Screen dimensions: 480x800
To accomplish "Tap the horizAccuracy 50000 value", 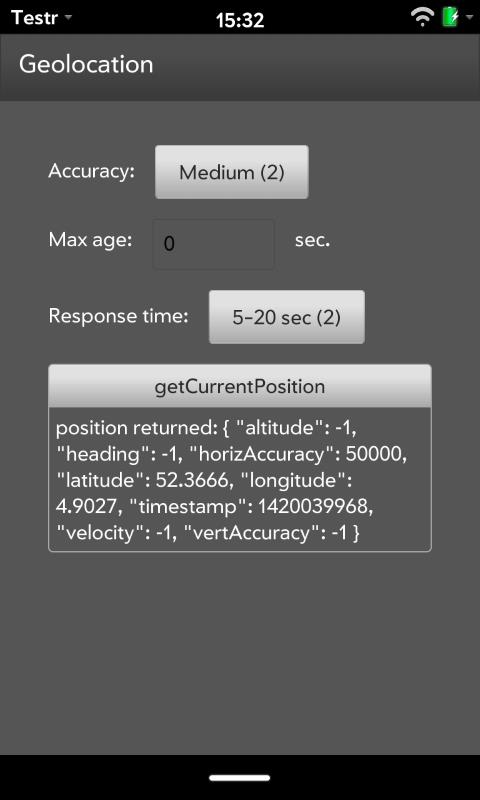I will (299, 455).
